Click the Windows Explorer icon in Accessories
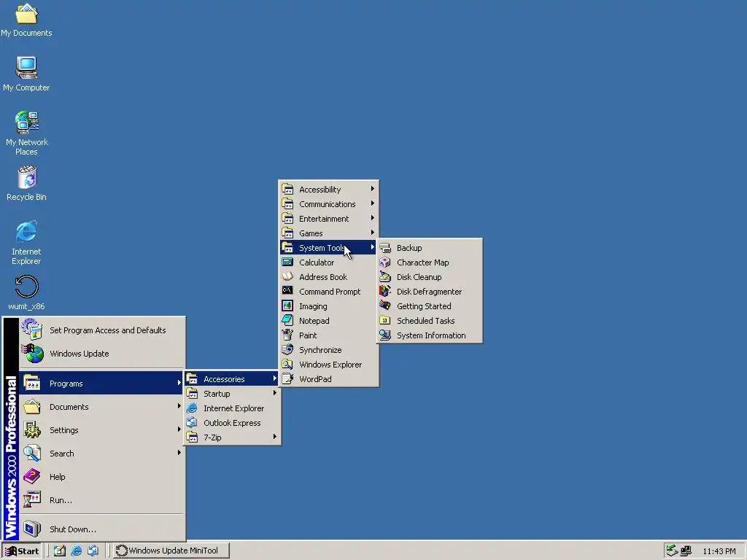 (287, 365)
